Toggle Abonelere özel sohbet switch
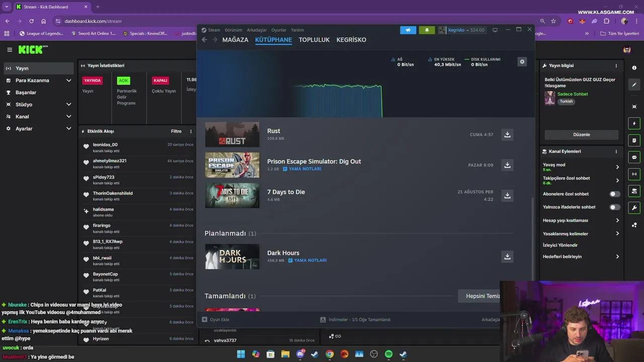The width and height of the screenshot is (644, 362). [x=615, y=194]
